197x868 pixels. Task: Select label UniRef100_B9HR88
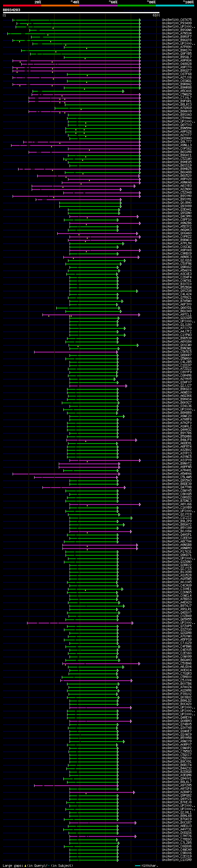point(177,88)
